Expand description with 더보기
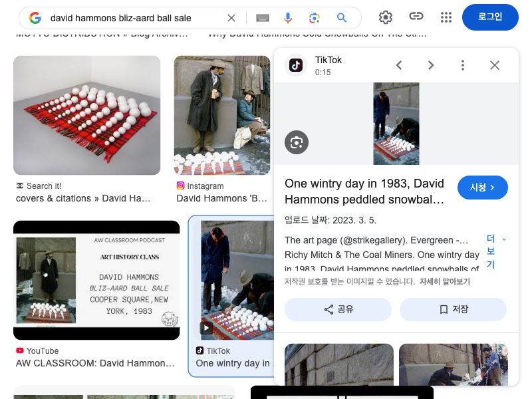The image size is (532, 399). click(x=495, y=251)
